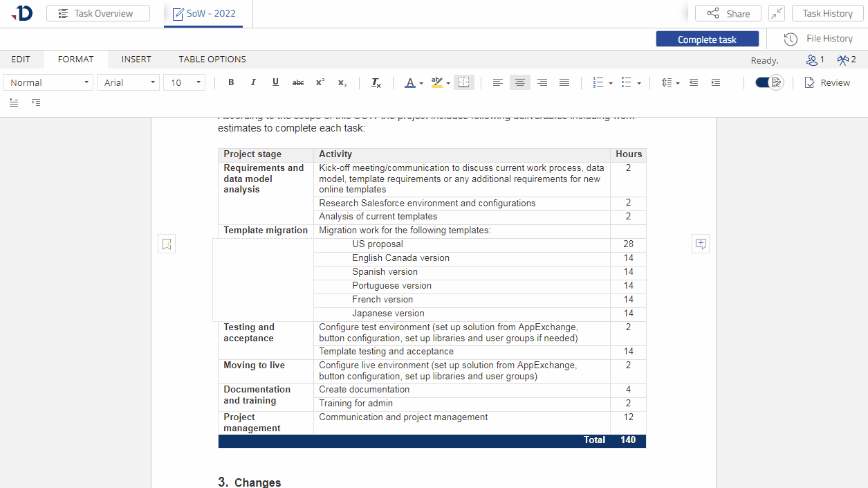
Task: Add a comment from the right margin icon
Action: click(x=701, y=244)
